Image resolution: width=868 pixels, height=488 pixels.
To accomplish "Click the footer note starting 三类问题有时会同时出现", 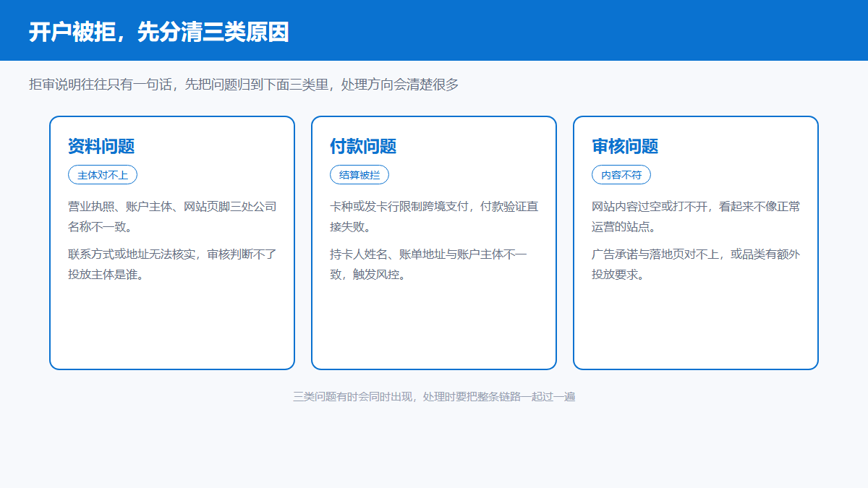I will pyautogui.click(x=434, y=396).
